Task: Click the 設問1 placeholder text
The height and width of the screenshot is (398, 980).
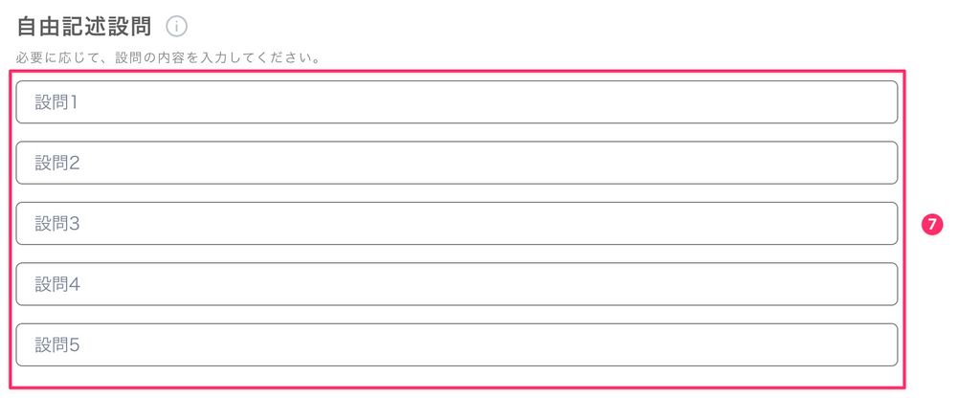Action: (x=56, y=102)
